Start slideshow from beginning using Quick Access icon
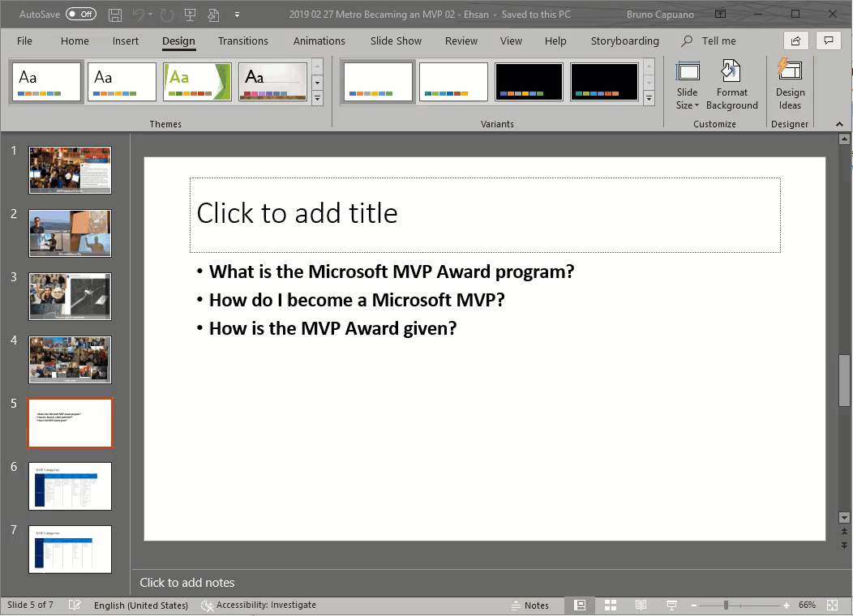The image size is (853, 616). point(190,14)
